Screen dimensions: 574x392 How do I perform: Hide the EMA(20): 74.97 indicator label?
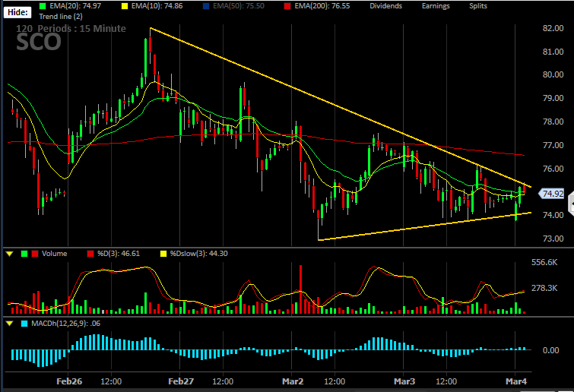tap(75, 6)
